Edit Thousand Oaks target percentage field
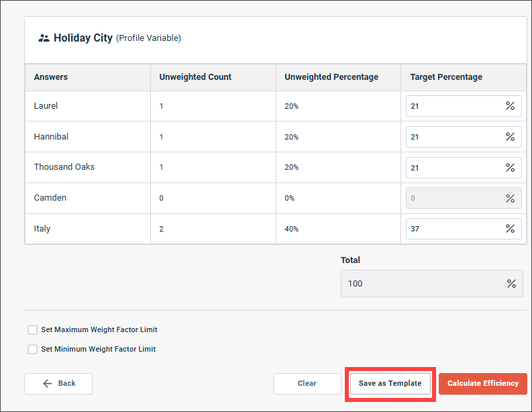This screenshot has width=532, height=412. coord(464,168)
